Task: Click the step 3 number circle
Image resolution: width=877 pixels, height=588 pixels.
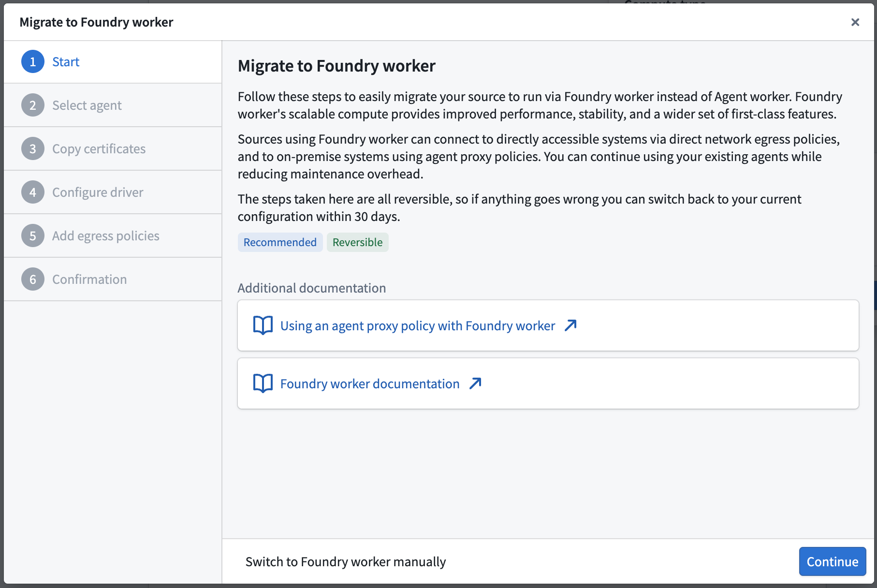Action: coord(33,149)
